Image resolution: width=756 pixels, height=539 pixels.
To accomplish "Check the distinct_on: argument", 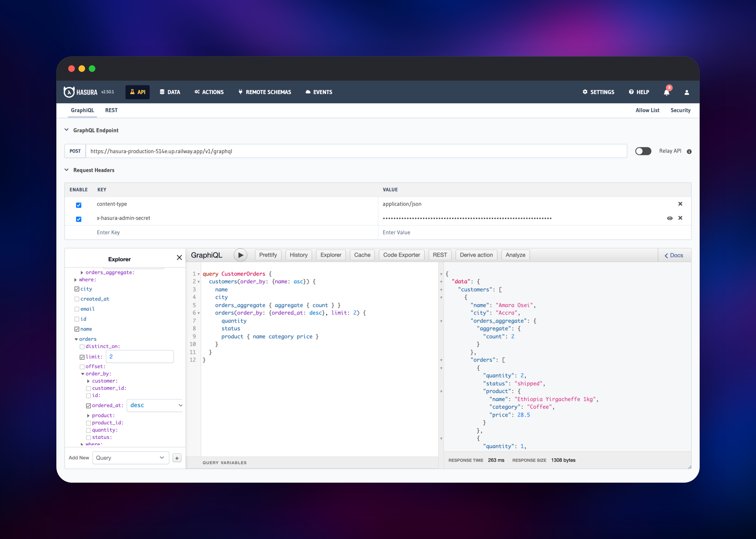I will [x=82, y=346].
